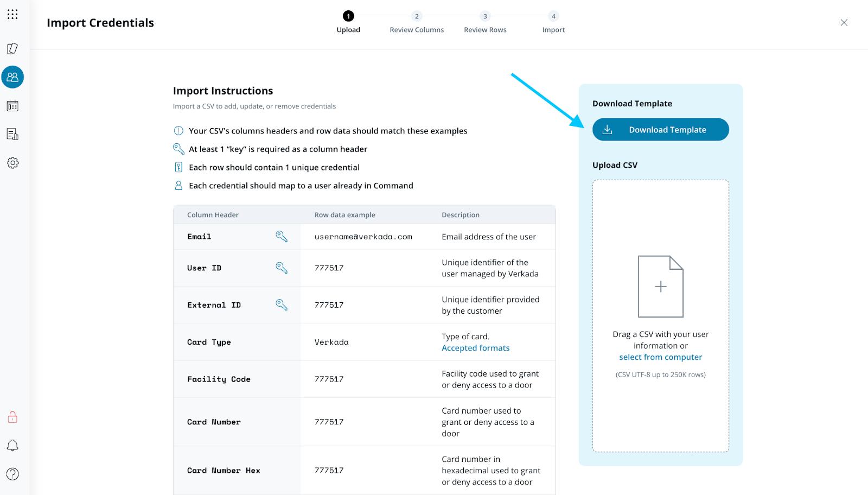The width and height of the screenshot is (868, 495).
Task: Go to step 1 Upload
Action: coord(348,17)
